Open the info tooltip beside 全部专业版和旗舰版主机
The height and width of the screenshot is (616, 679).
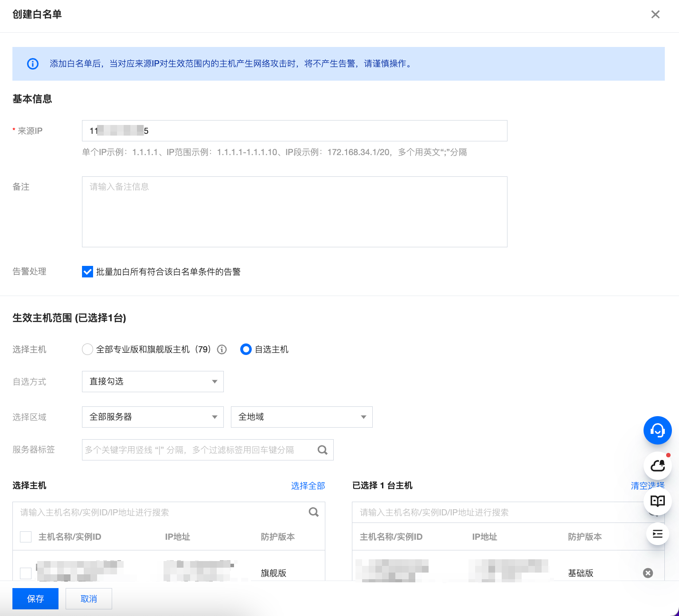pyautogui.click(x=222, y=350)
